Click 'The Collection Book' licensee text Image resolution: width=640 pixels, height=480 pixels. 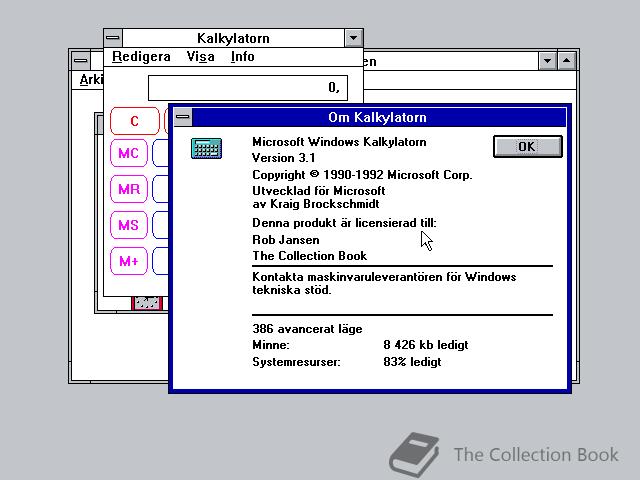310,256
